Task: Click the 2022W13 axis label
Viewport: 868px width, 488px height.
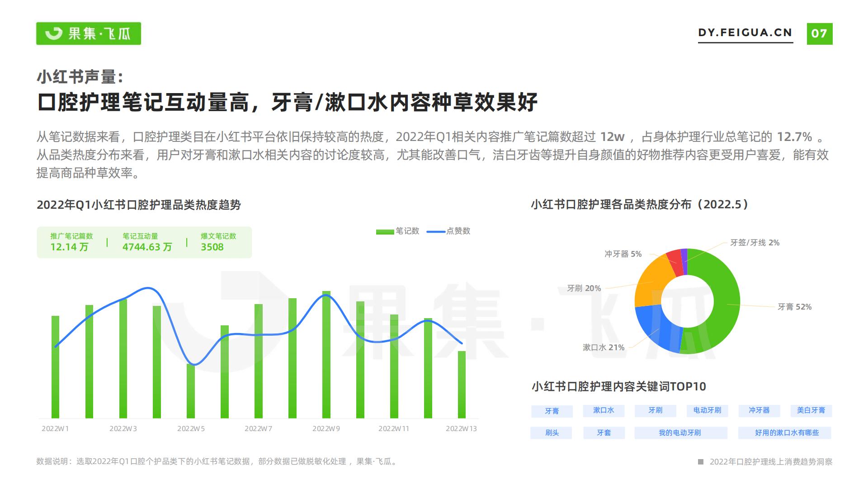Action: click(461, 428)
